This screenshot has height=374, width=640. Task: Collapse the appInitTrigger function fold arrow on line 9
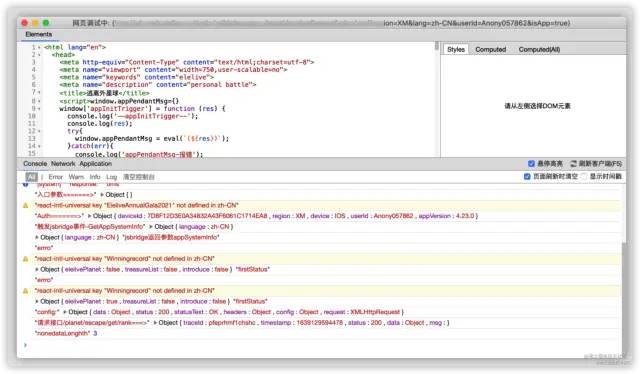point(39,109)
